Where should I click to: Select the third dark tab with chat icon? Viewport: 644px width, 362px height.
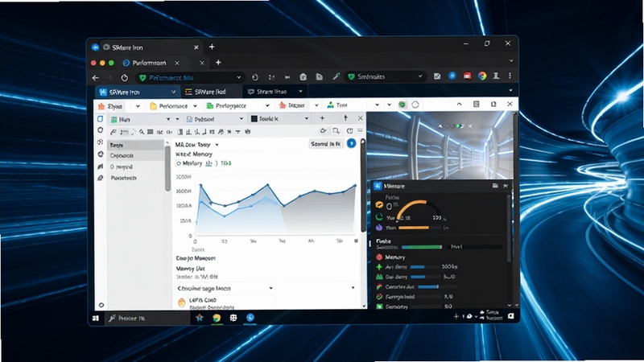coord(275,92)
